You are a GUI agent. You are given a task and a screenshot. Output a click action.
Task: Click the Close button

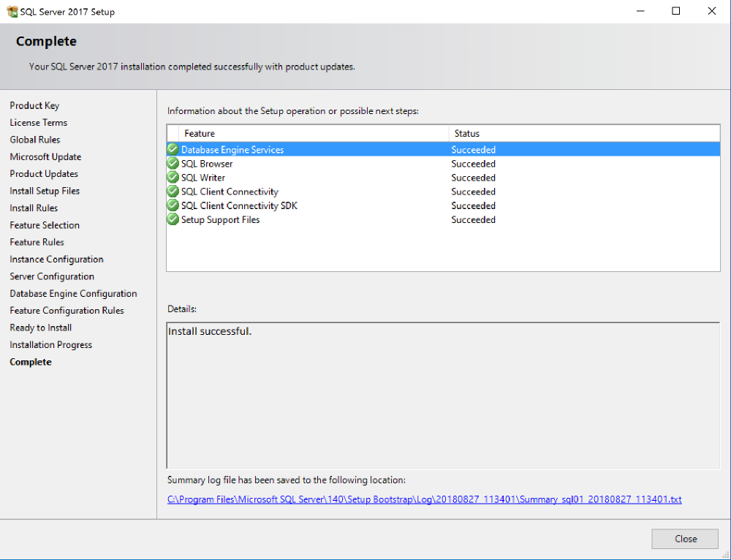(x=685, y=539)
